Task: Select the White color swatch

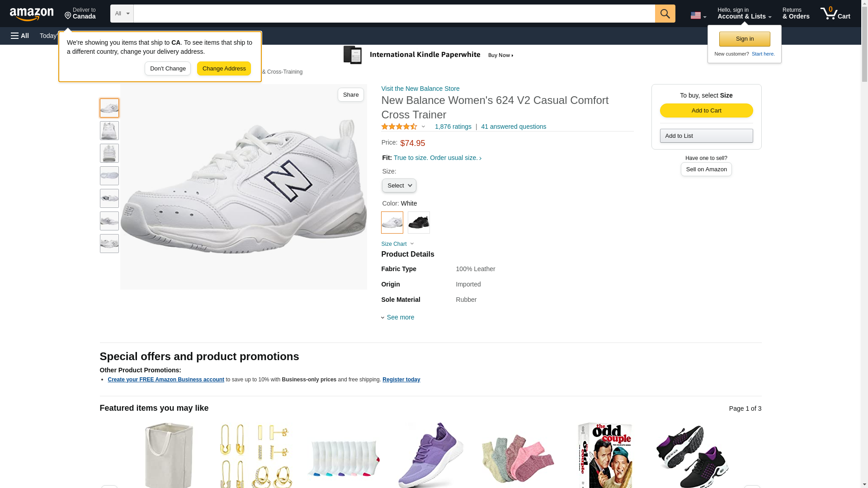Action: coord(392,222)
